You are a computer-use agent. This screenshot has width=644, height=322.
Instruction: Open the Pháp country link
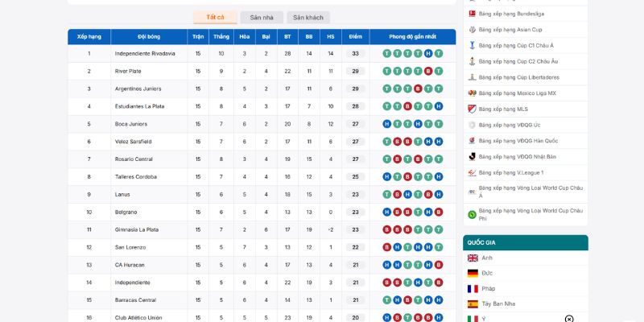(x=489, y=289)
